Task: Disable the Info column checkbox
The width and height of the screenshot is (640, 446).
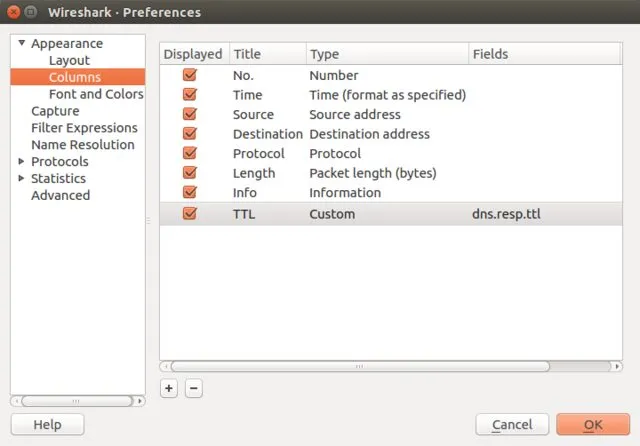Action: tap(190, 192)
